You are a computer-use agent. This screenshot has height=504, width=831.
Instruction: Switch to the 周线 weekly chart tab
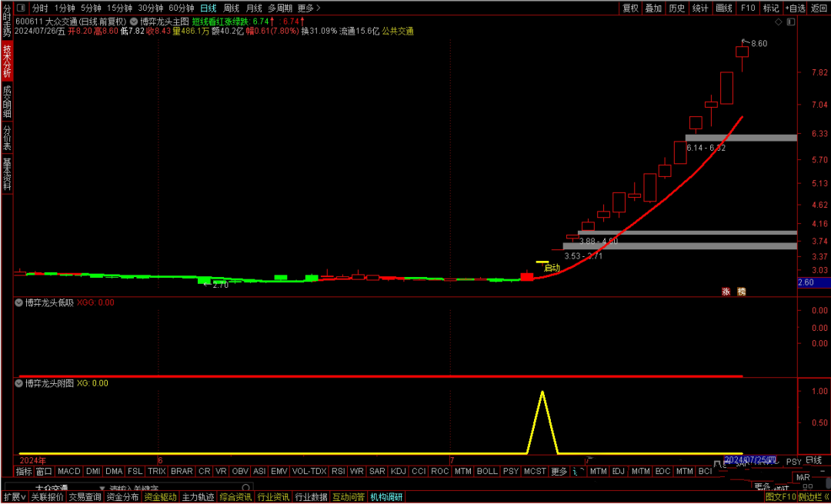click(x=231, y=8)
